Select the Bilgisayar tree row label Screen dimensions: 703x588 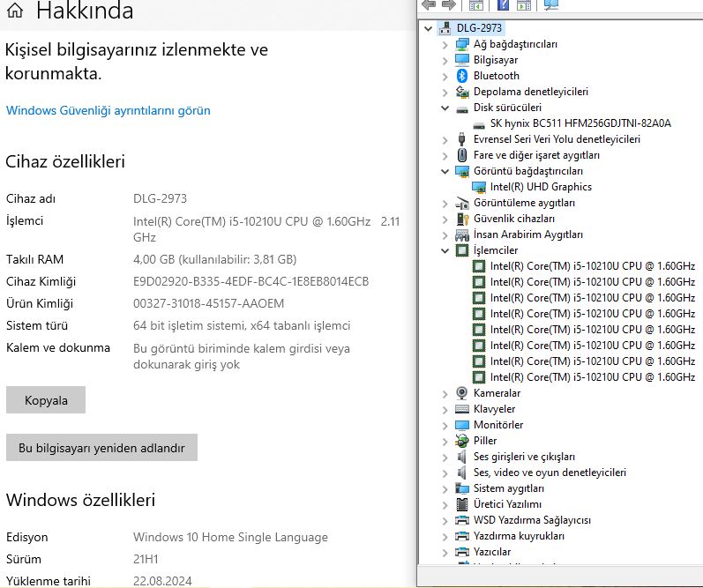[x=496, y=60]
